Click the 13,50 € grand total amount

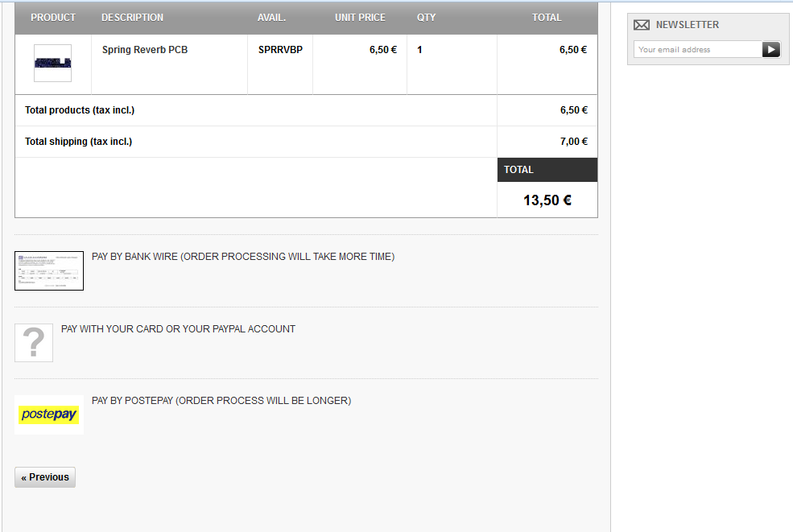[547, 200]
